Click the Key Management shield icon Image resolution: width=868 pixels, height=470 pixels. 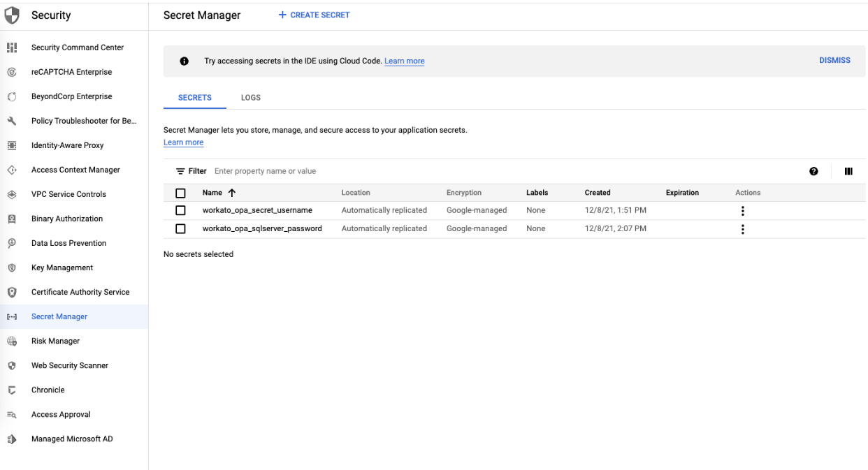coord(11,267)
